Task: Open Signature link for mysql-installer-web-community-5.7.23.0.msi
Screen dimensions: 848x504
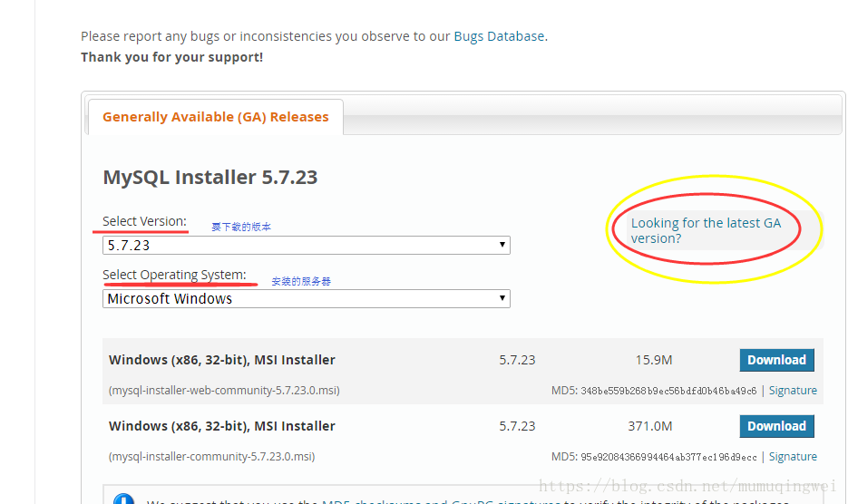Action: [793, 391]
